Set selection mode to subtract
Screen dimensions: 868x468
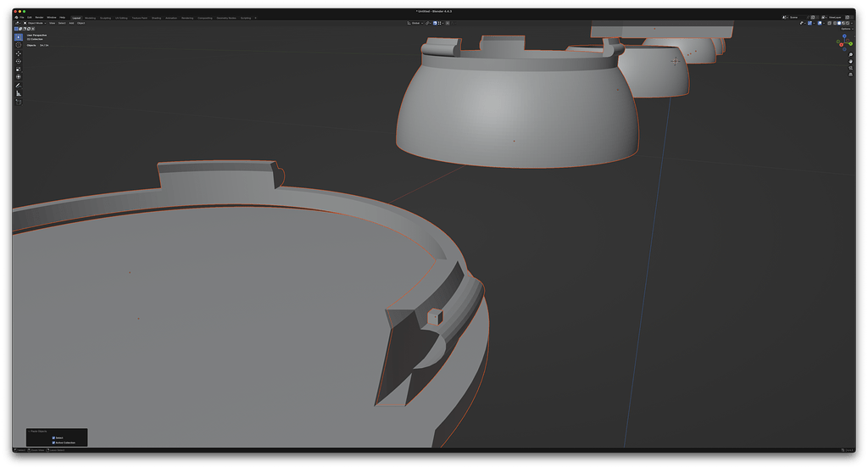25,28
